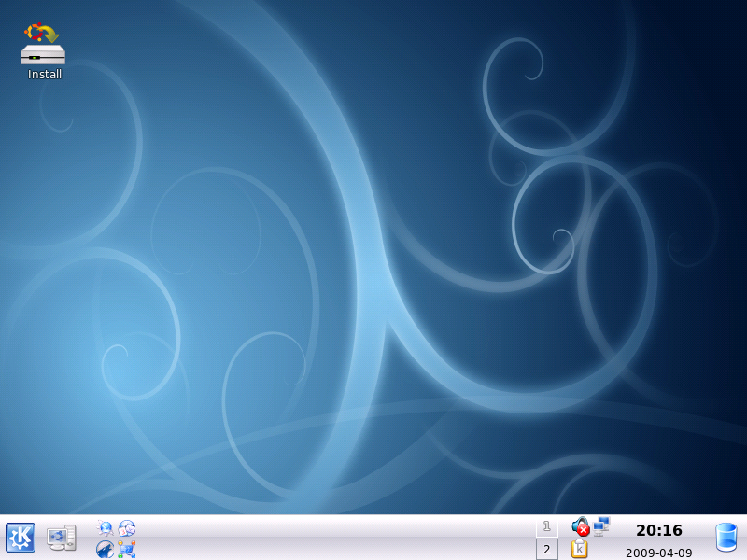Open the My Computer panel icon
Screen dimensions: 747x560
tap(62, 538)
